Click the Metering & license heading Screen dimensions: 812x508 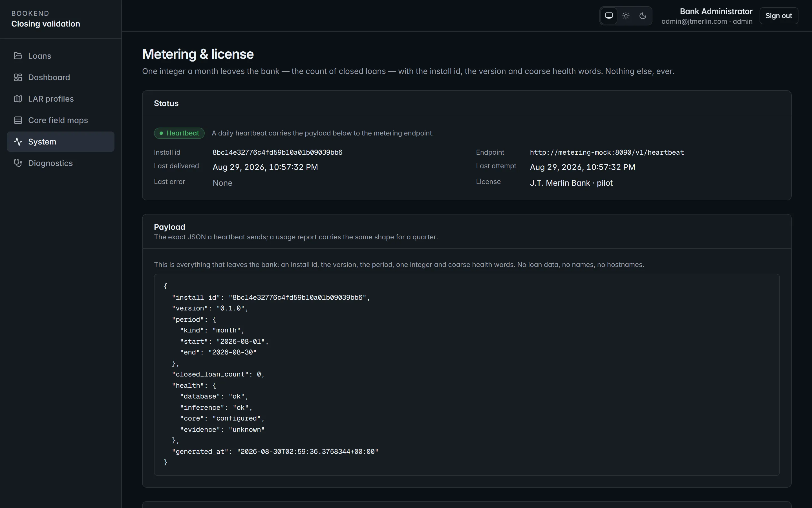198,54
